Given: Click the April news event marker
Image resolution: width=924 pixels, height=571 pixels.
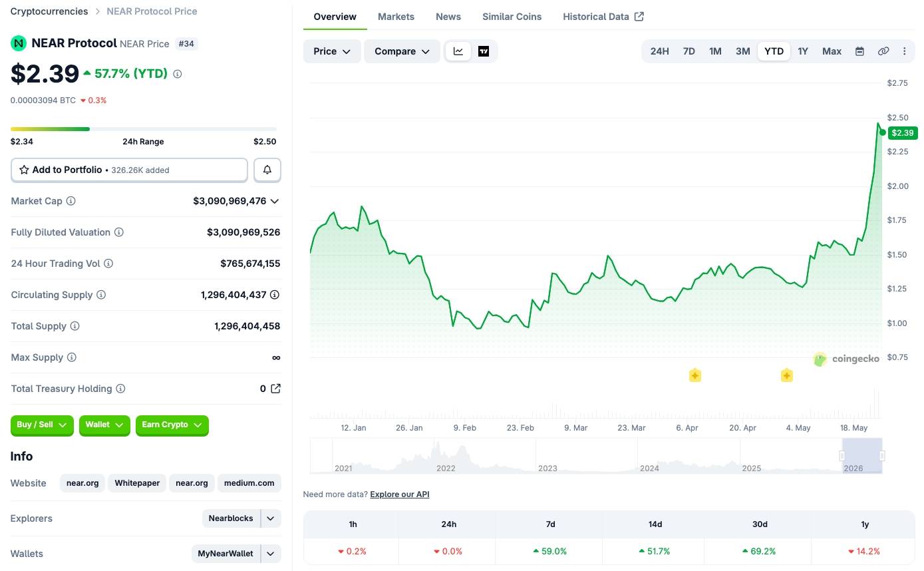Looking at the screenshot, I should pyautogui.click(x=694, y=375).
